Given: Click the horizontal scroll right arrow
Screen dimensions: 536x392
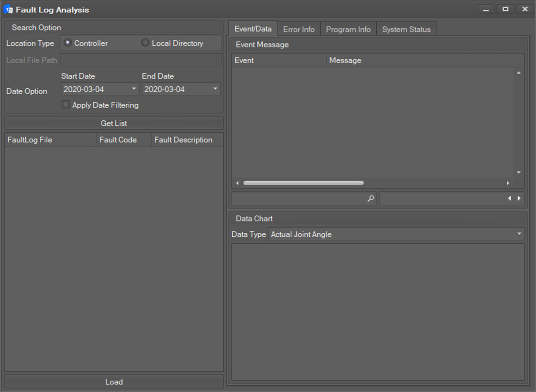Looking at the screenshot, I should [508, 183].
